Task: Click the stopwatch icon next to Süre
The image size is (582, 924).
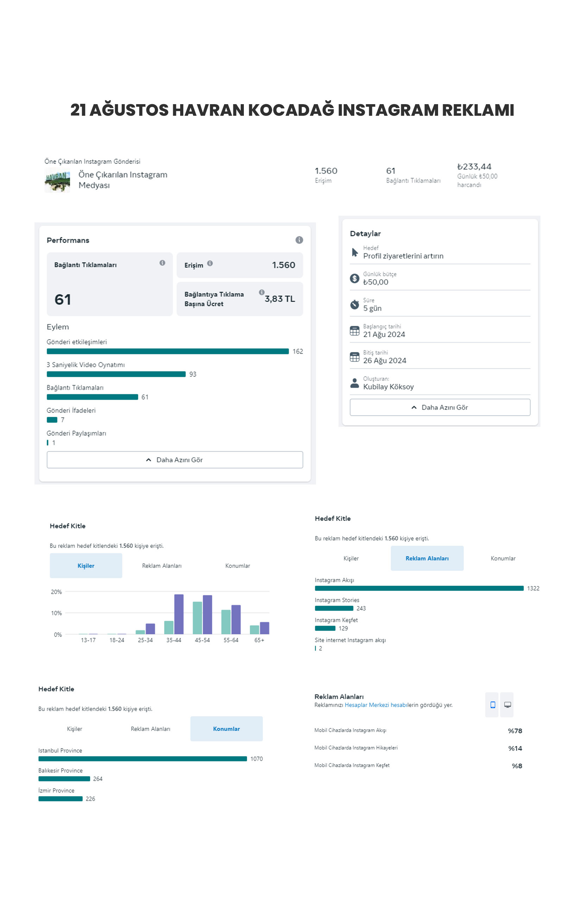Action: pos(354,305)
